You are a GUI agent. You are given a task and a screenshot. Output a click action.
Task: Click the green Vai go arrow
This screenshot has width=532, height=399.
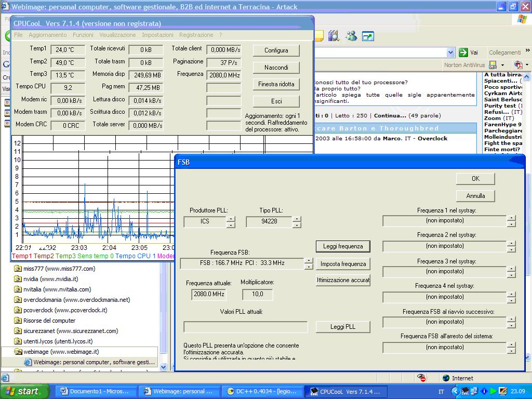(x=463, y=52)
